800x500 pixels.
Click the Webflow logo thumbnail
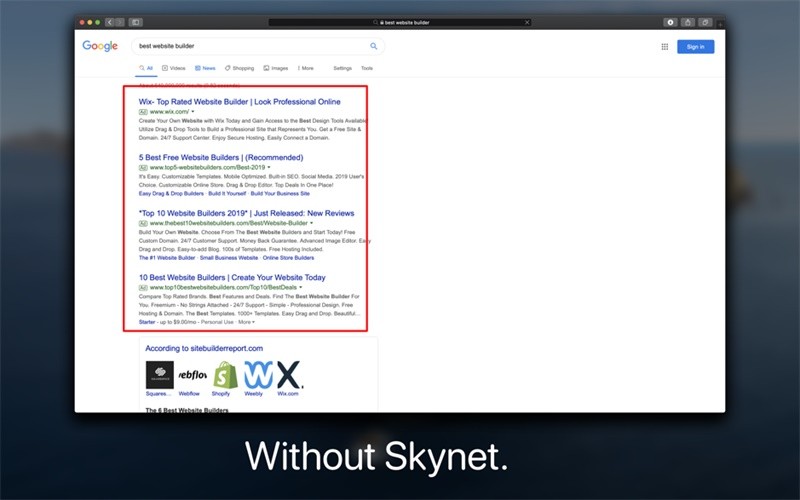[192, 375]
